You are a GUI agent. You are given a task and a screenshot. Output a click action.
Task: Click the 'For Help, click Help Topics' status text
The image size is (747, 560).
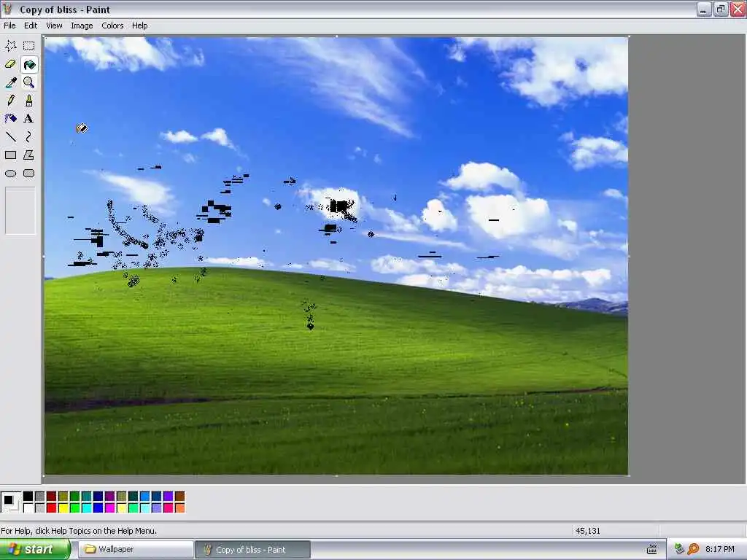coord(79,531)
